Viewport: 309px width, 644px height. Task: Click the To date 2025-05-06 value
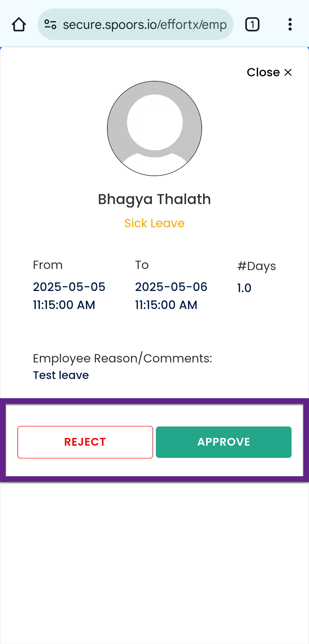(x=171, y=287)
